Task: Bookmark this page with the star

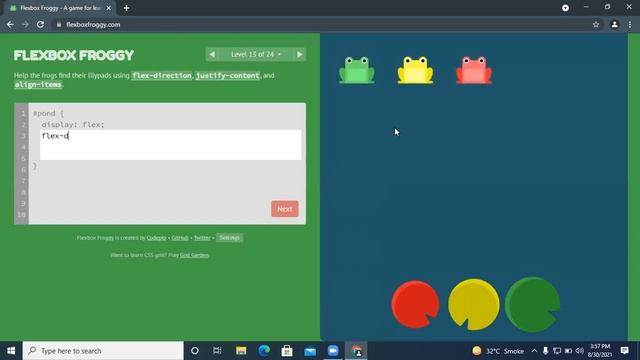Action: (x=596, y=24)
